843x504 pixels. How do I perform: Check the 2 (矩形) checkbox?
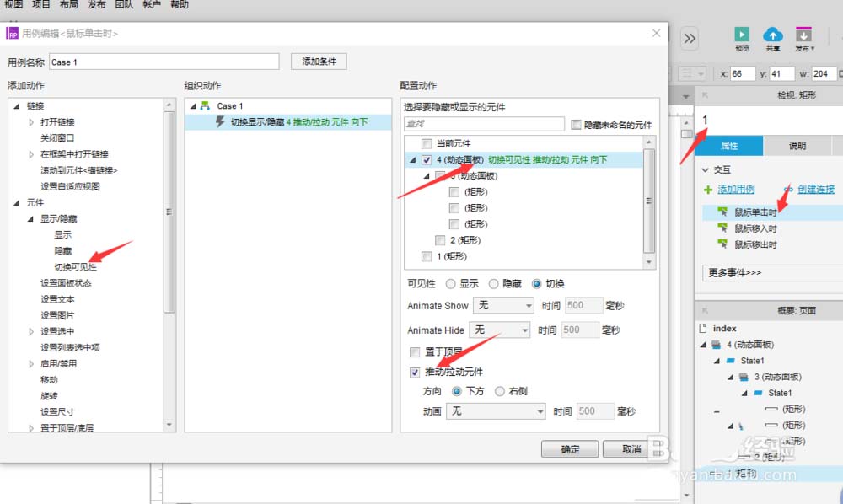tap(440, 240)
